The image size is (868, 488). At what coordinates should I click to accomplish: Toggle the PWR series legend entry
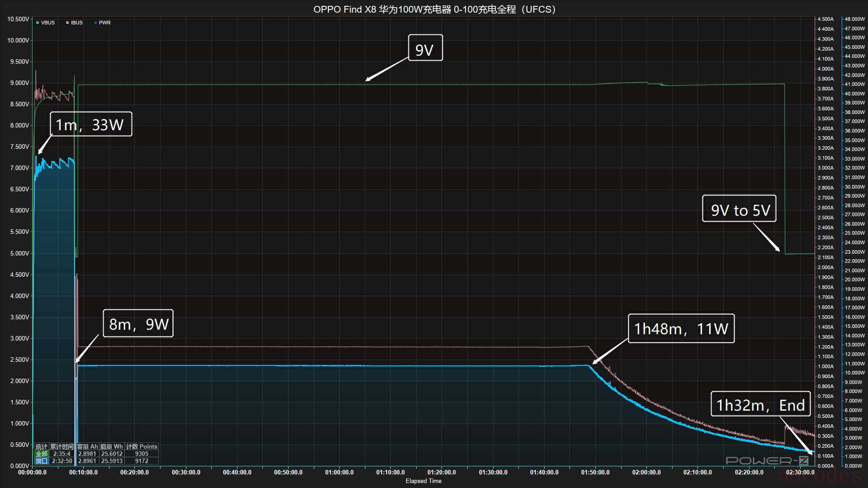pyautogui.click(x=104, y=23)
